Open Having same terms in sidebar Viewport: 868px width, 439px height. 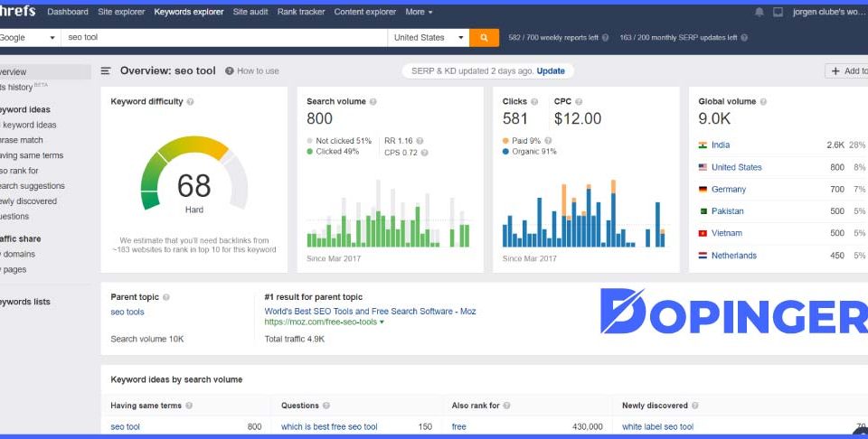click(x=32, y=155)
